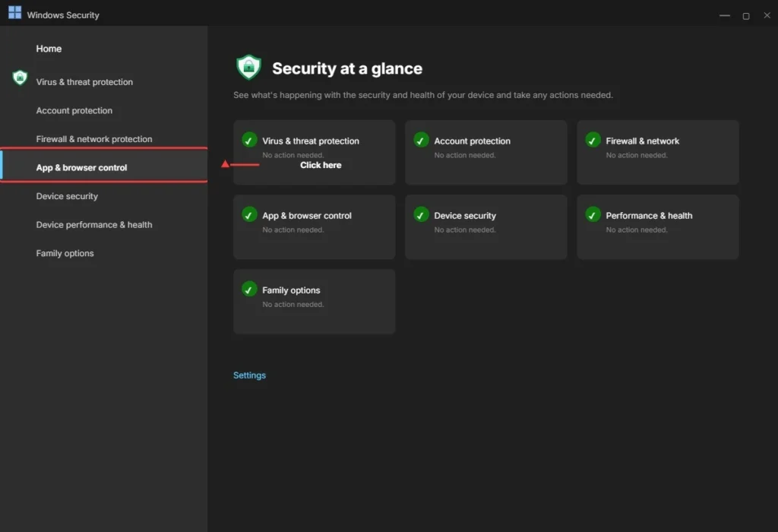This screenshot has width=778, height=532.
Task: Click green checkmark on Firewall & network tile
Action: (x=593, y=140)
